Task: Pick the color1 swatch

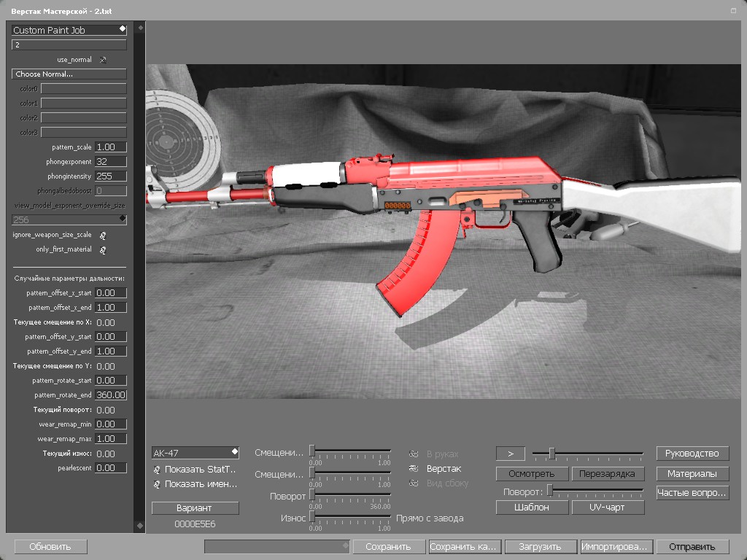Action: pos(84,103)
